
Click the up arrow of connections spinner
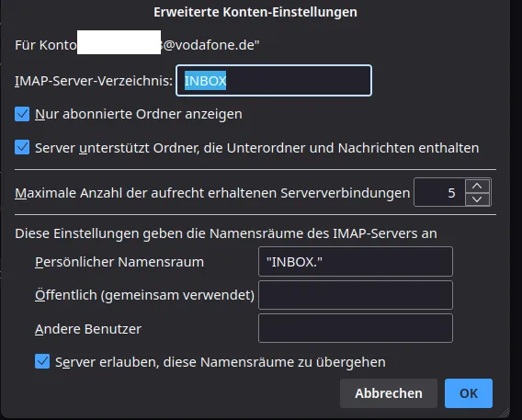coord(477,186)
